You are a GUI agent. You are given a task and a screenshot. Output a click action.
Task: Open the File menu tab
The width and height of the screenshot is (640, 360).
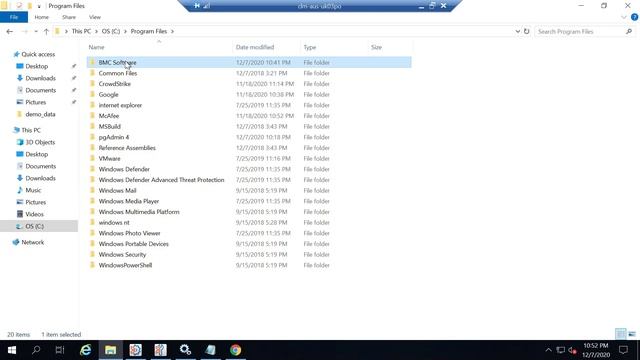tap(14, 17)
